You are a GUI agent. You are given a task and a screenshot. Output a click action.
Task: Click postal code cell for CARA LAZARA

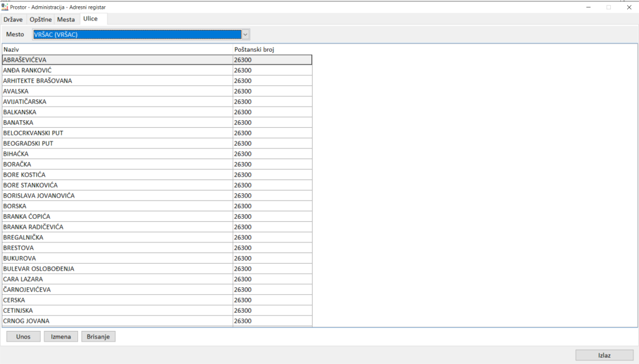pos(272,279)
